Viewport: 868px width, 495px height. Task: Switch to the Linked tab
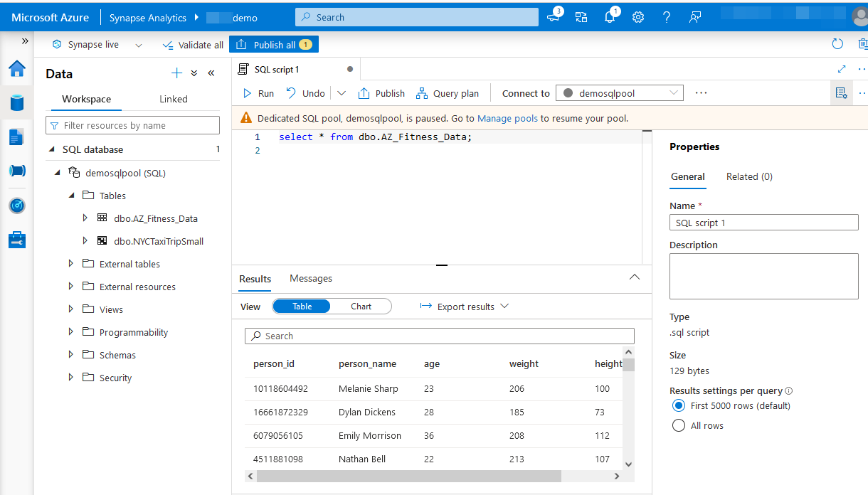pos(174,99)
